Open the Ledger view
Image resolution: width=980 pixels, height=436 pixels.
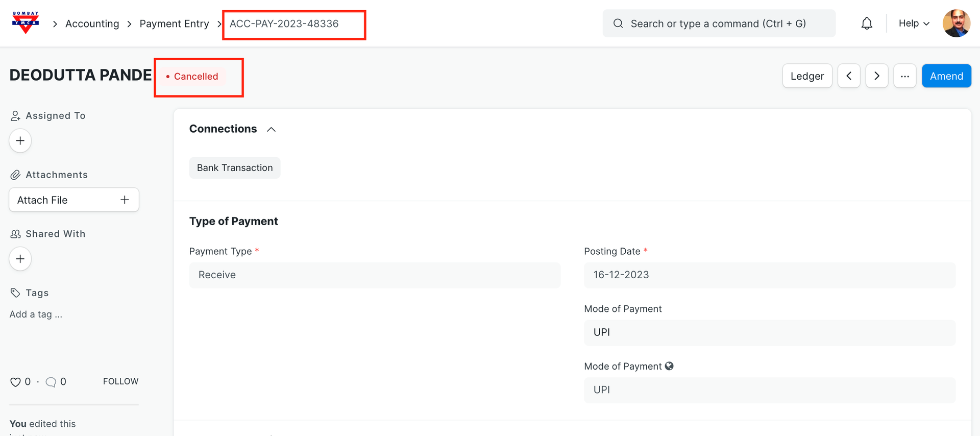pyautogui.click(x=807, y=76)
